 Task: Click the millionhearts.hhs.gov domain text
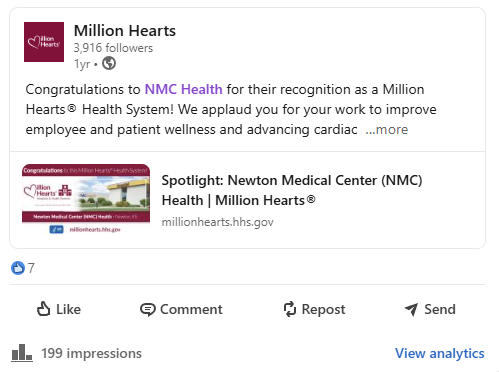click(x=217, y=222)
